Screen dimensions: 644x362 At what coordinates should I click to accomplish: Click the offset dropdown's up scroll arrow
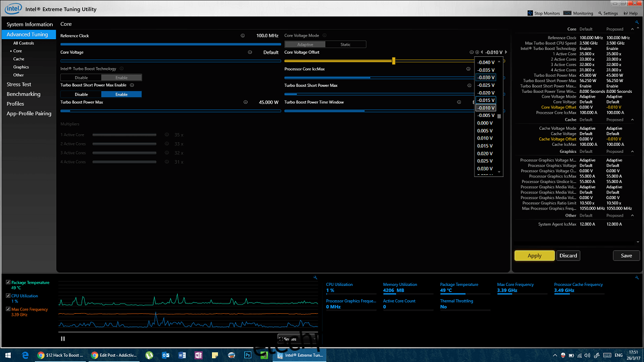(x=499, y=62)
